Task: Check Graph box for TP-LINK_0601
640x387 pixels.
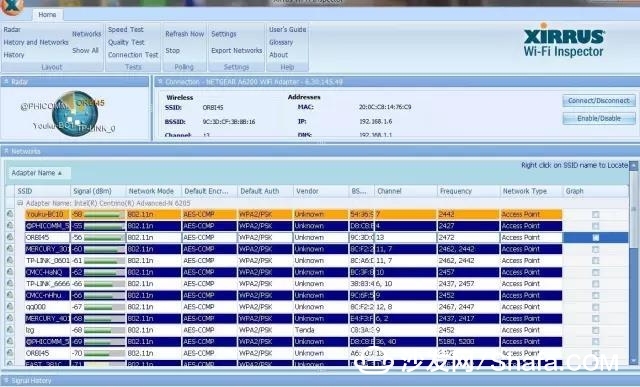Action: (x=596, y=260)
